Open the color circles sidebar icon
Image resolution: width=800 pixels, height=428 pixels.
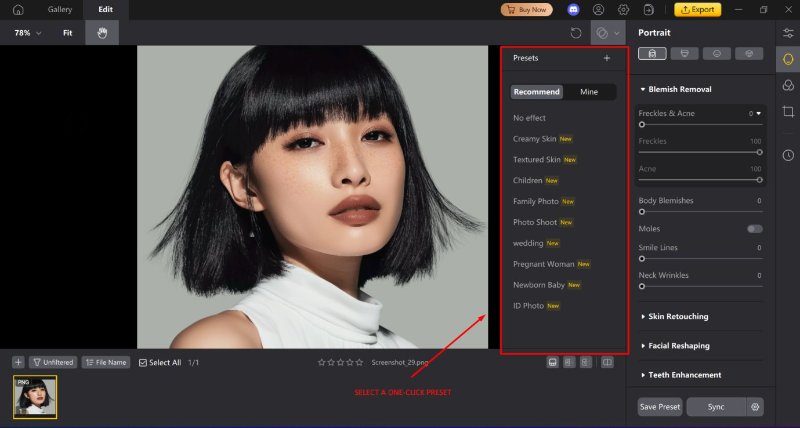tap(788, 85)
